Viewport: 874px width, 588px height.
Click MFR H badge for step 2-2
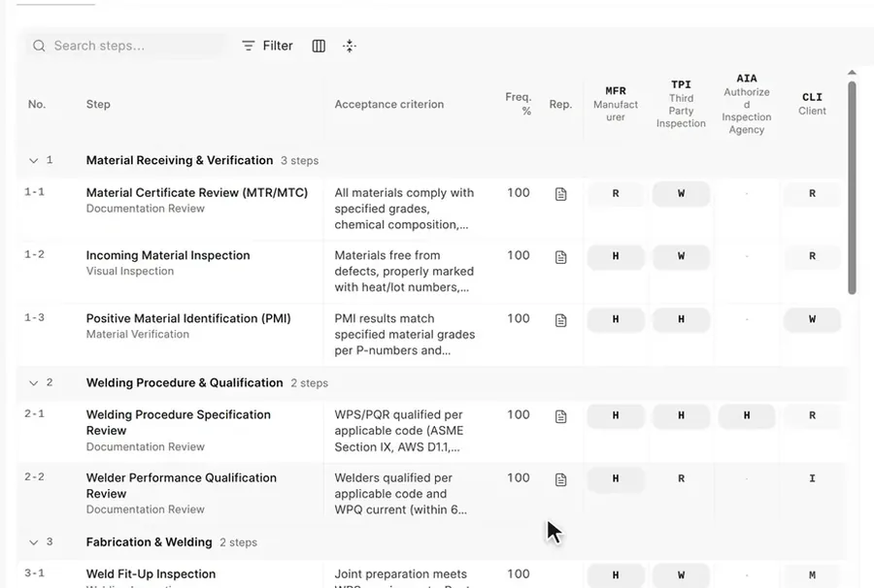(x=616, y=479)
